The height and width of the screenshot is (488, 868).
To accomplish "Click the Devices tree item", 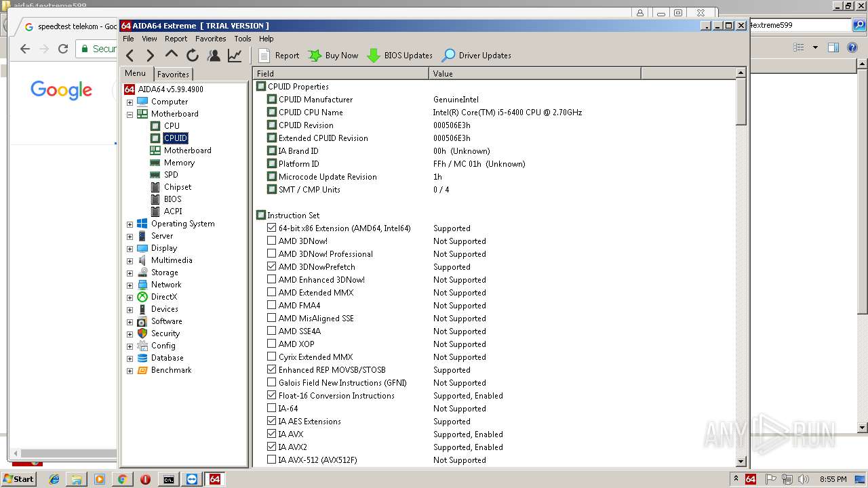I will click(x=164, y=309).
